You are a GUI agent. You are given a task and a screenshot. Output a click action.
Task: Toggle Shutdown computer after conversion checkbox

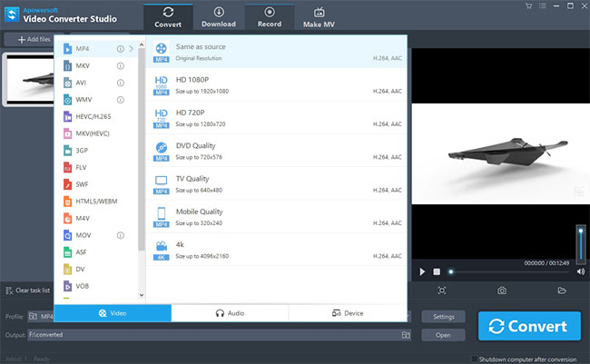coord(475,359)
